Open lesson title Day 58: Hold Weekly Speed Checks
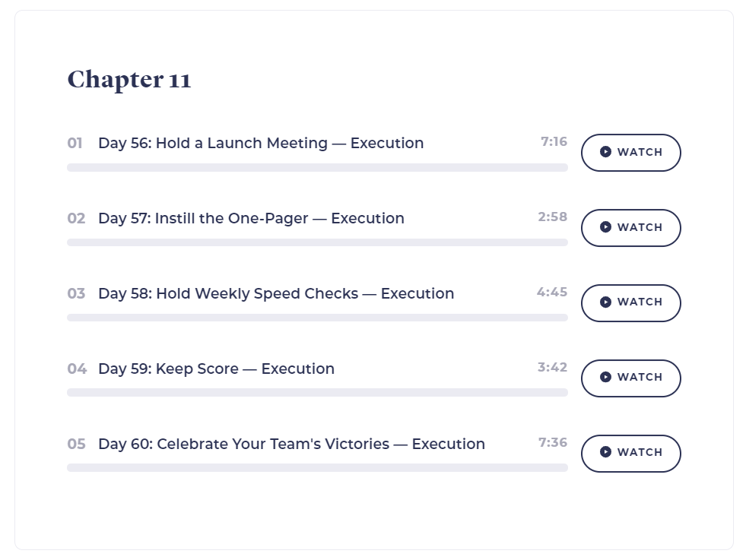746x560 pixels. [276, 293]
